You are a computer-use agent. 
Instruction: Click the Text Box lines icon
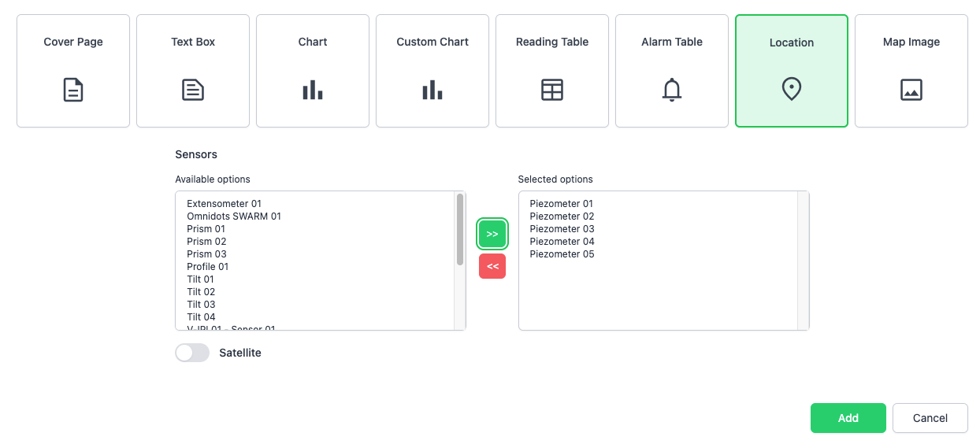(193, 90)
